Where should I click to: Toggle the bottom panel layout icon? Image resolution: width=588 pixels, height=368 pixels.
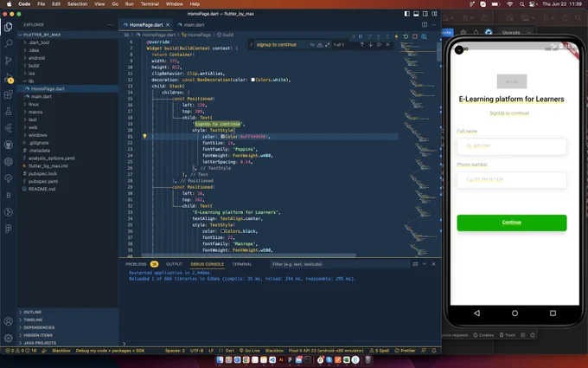click(416, 14)
